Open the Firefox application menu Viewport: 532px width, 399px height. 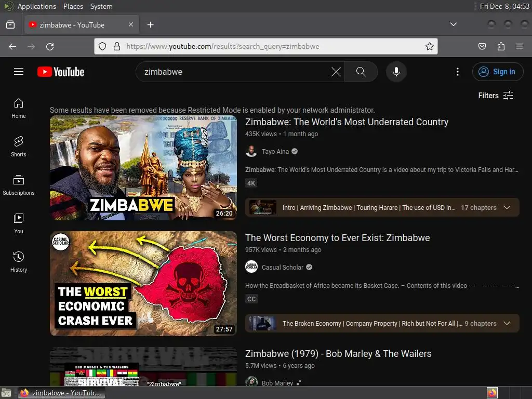[x=520, y=46]
